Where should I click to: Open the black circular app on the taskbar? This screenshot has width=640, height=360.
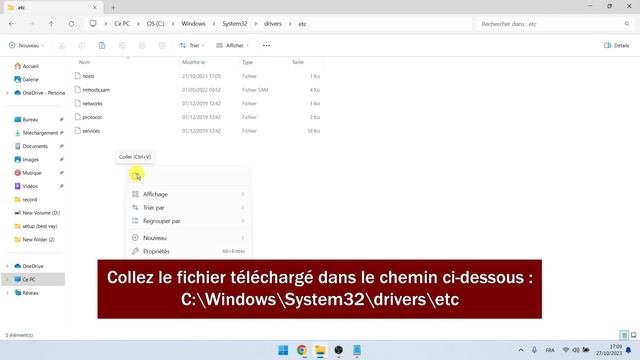click(x=338, y=350)
